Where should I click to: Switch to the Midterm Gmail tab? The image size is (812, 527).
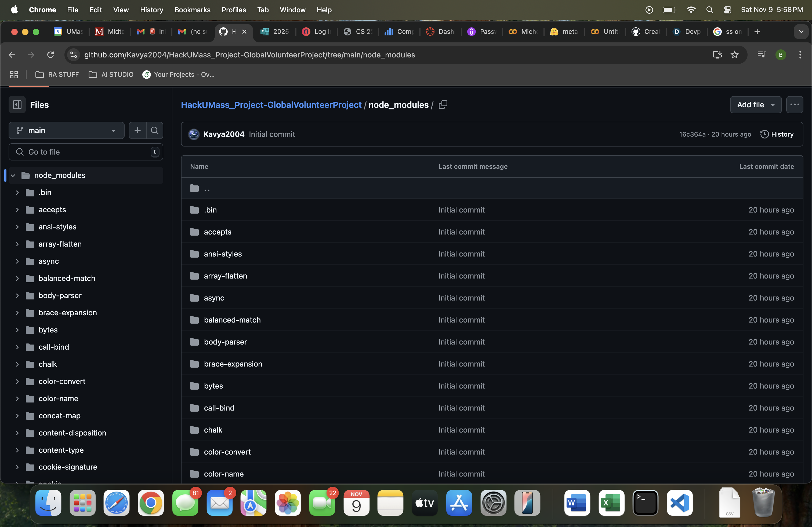pyautogui.click(x=110, y=32)
